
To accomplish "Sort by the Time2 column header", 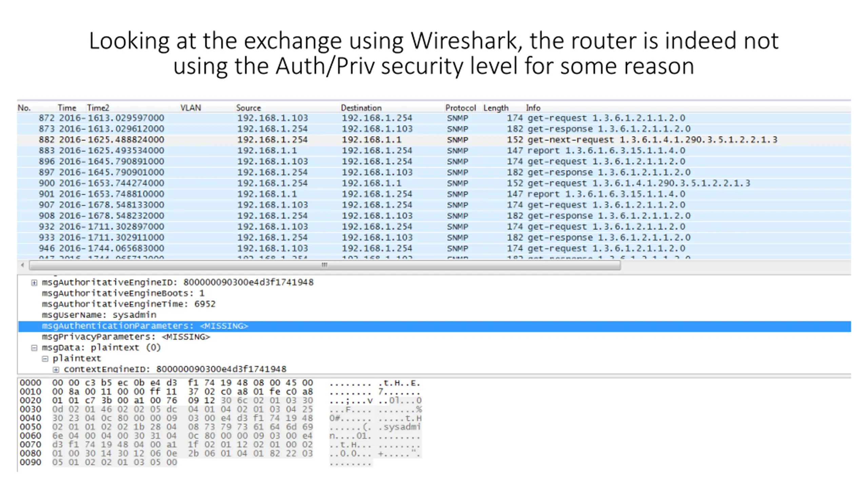I will [x=98, y=108].
